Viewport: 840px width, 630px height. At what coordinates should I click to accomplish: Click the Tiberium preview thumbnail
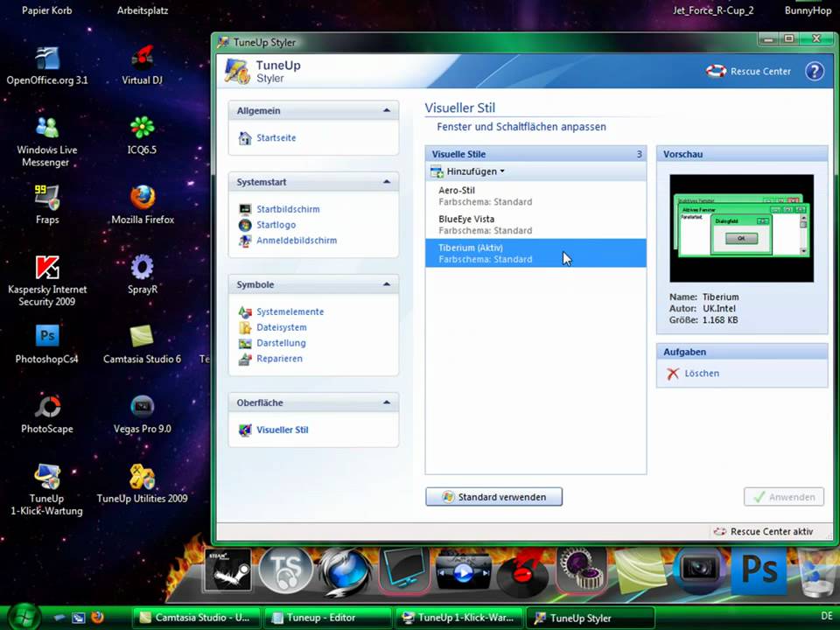point(741,228)
